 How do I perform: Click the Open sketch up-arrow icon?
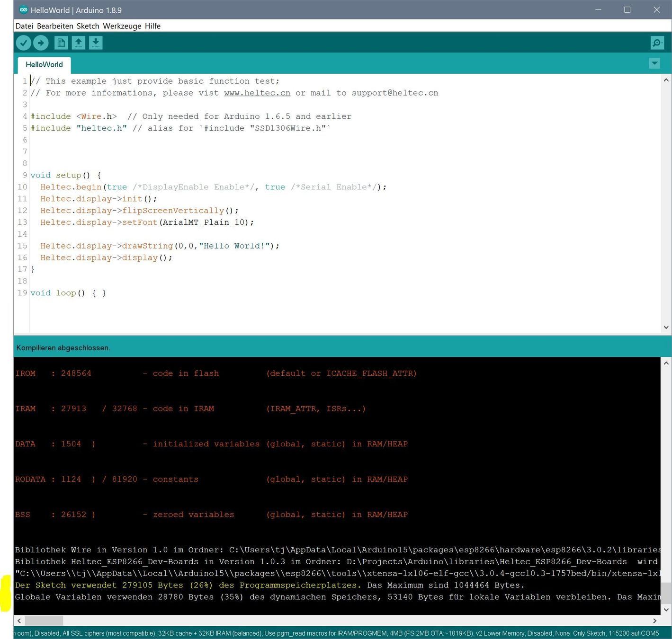pyautogui.click(x=79, y=43)
